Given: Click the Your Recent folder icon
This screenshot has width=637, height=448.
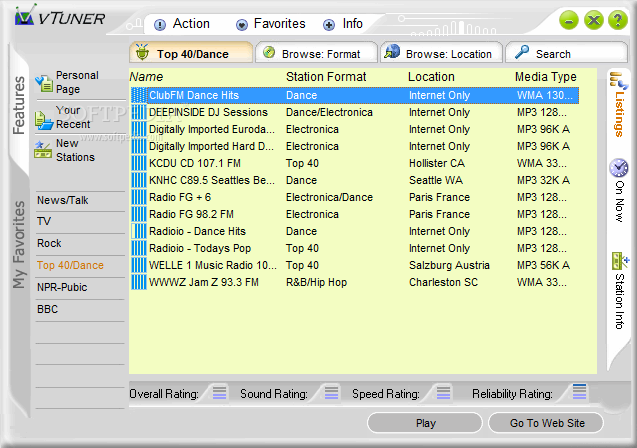Looking at the screenshot, I should pyautogui.click(x=44, y=120).
